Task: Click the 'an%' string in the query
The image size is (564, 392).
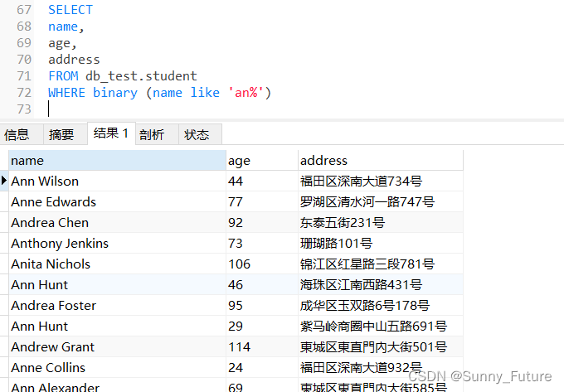Action: click(x=246, y=93)
